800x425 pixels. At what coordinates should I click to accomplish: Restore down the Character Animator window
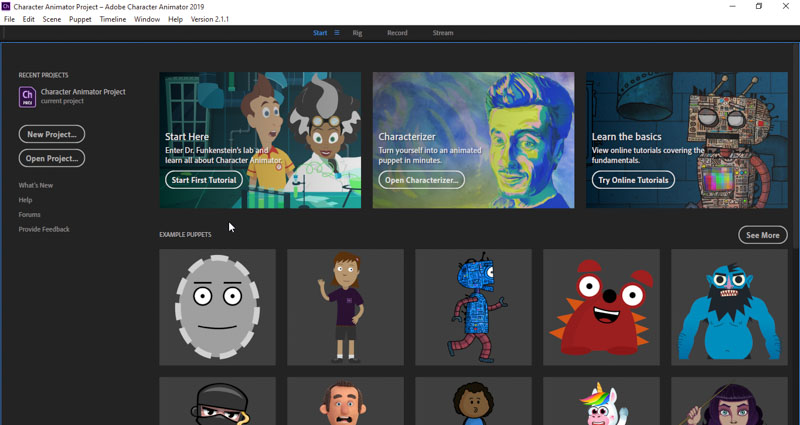click(x=759, y=7)
